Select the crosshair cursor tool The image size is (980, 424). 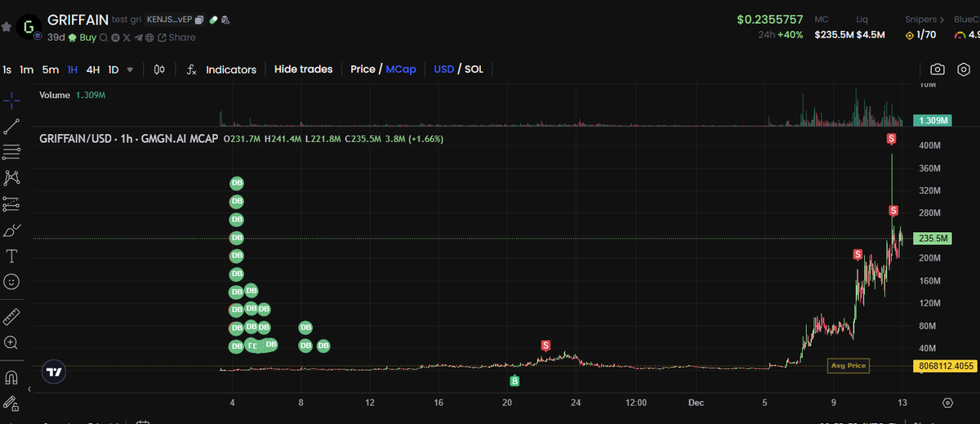[x=11, y=100]
